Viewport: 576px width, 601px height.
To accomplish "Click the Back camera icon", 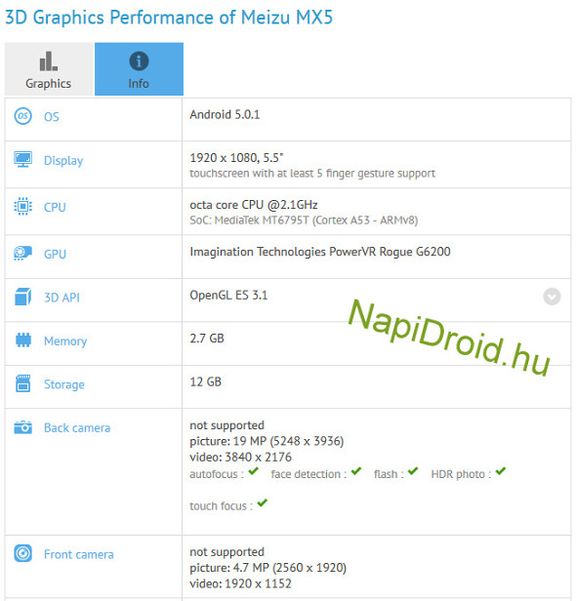I will pyautogui.click(x=23, y=427).
